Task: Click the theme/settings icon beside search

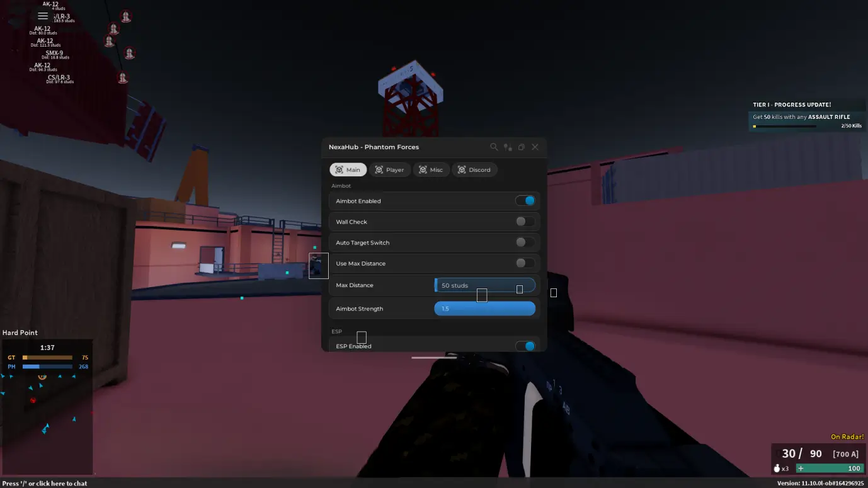Action: click(508, 147)
